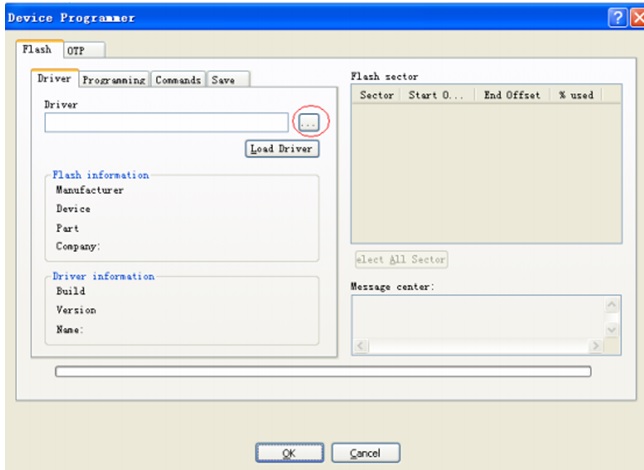
Task: Click the Load Driver button
Action: [282, 149]
